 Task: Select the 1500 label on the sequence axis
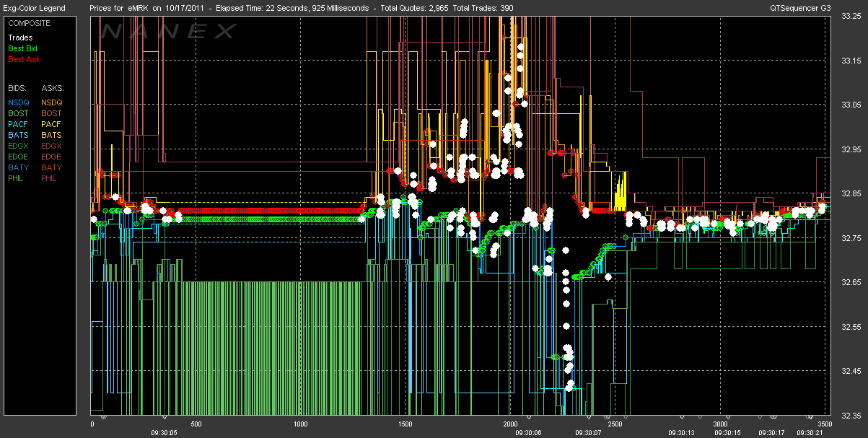[x=405, y=424]
